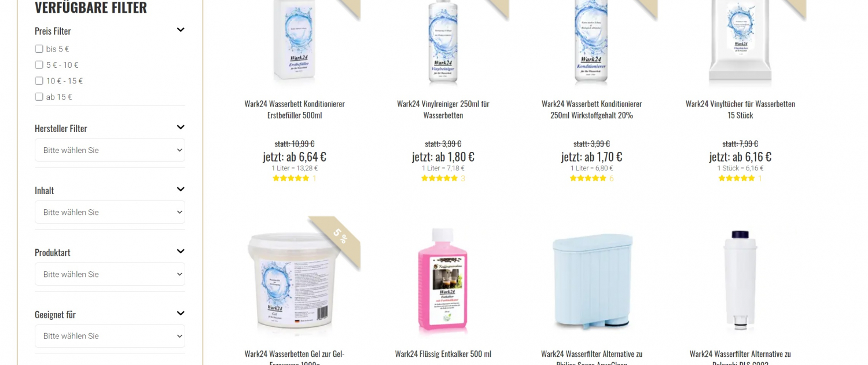Tick the 'ab 15 €' price checkbox
Image resolution: width=868 pixels, height=365 pixels.
[x=39, y=97]
